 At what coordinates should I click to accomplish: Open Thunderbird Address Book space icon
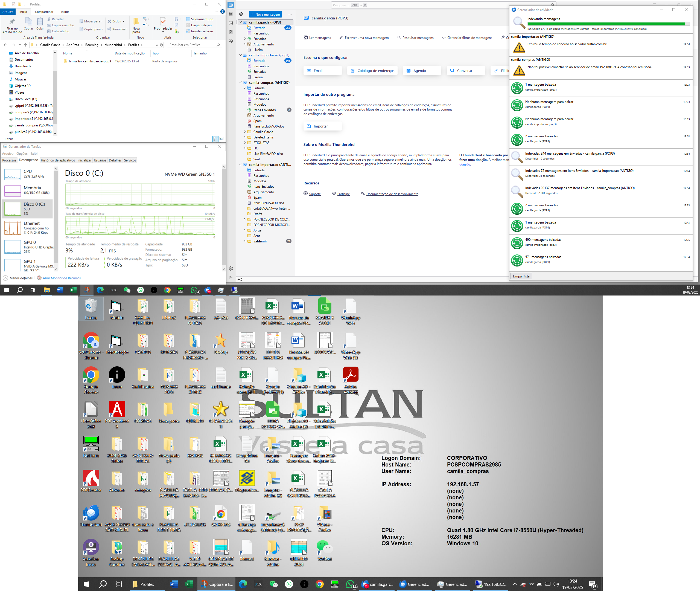[x=231, y=14]
